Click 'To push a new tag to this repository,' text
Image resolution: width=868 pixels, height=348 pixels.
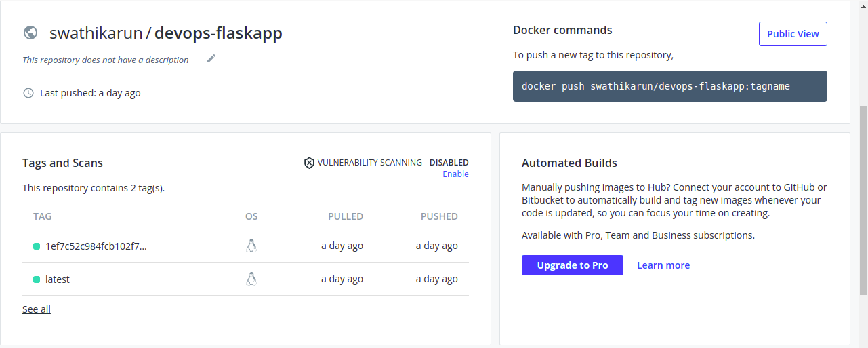[593, 55]
